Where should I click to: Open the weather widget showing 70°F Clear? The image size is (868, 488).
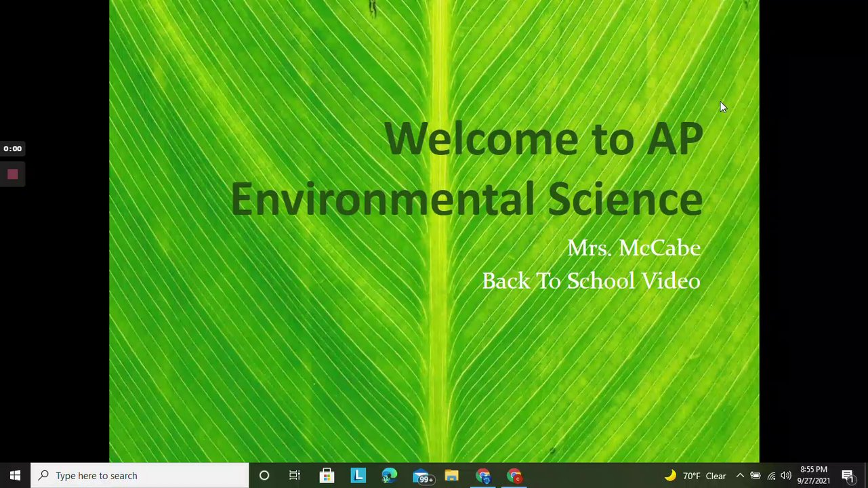pyautogui.click(x=695, y=476)
